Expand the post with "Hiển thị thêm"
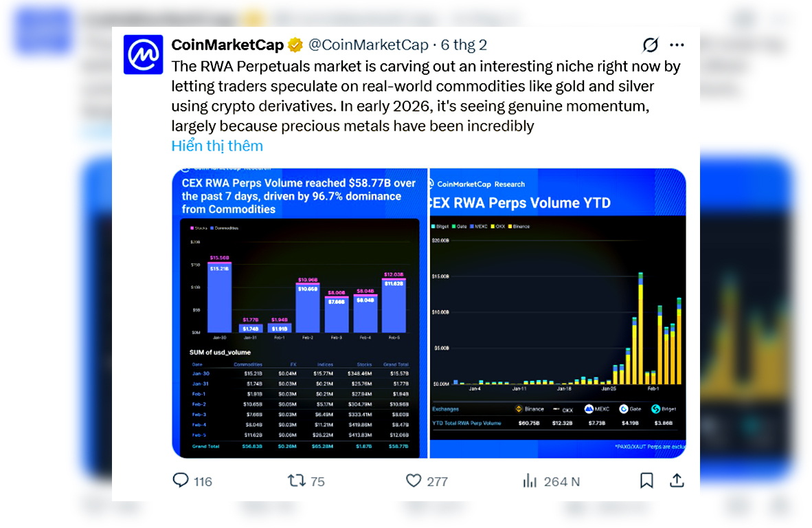Screen dimensions: 812x528 pyautogui.click(x=217, y=146)
